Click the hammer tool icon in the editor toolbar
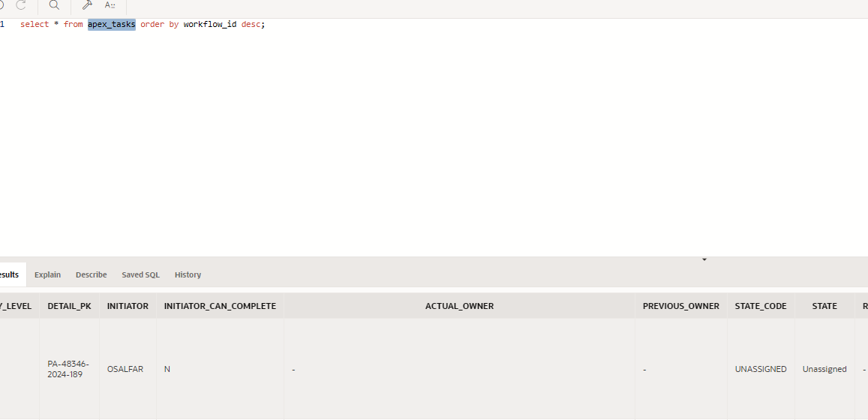Screen dimensions: 868x420 pyautogui.click(x=87, y=5)
